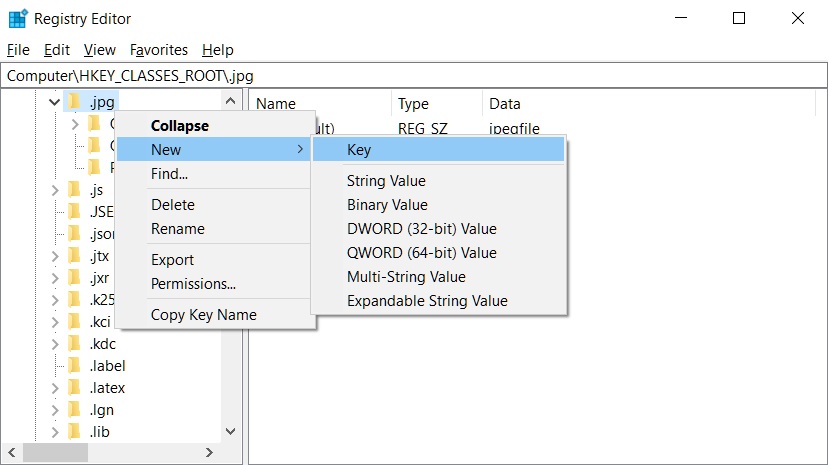Open the Favorites menu
Viewport: 828px width, 465px height.
(158, 50)
